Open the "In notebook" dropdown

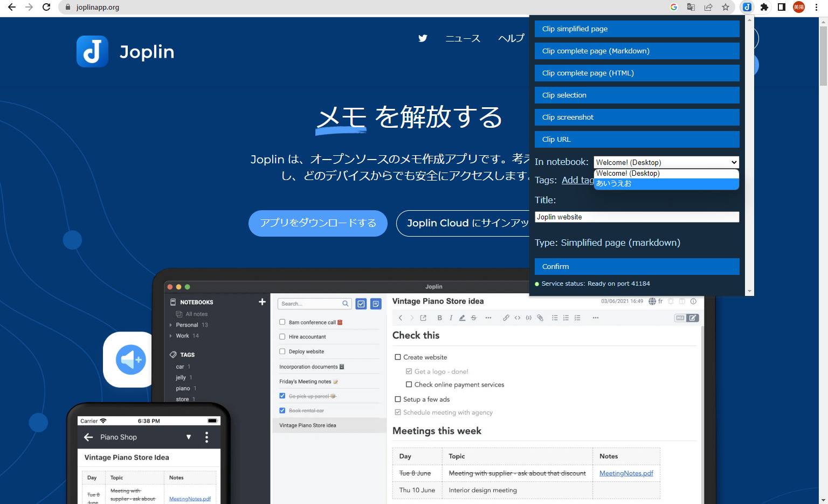tap(666, 162)
